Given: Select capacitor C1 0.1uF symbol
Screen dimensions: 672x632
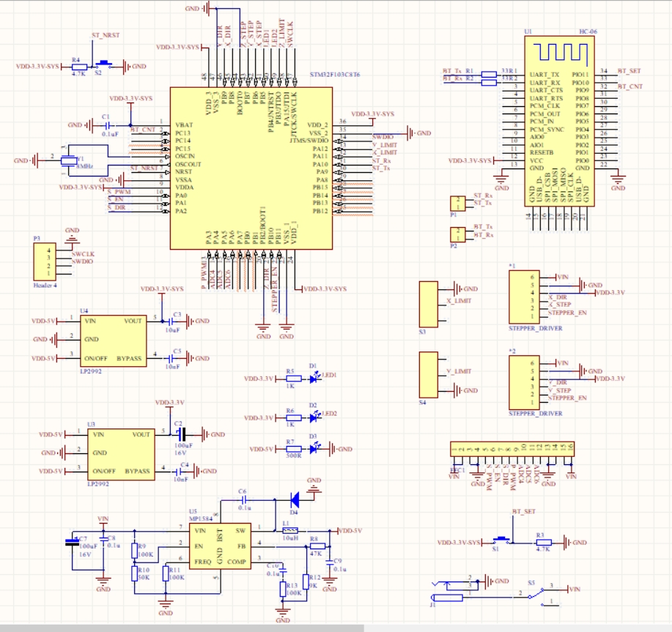Looking at the screenshot, I should 108,125.
